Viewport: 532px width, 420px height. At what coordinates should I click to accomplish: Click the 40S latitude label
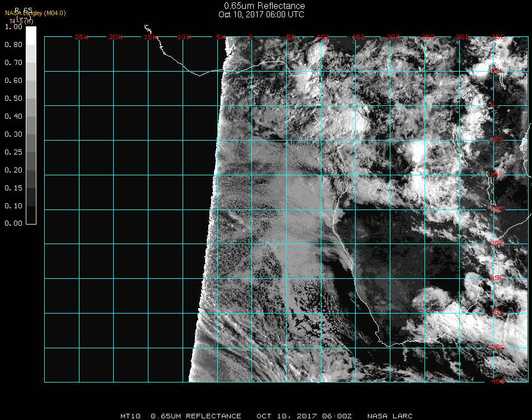(x=498, y=381)
